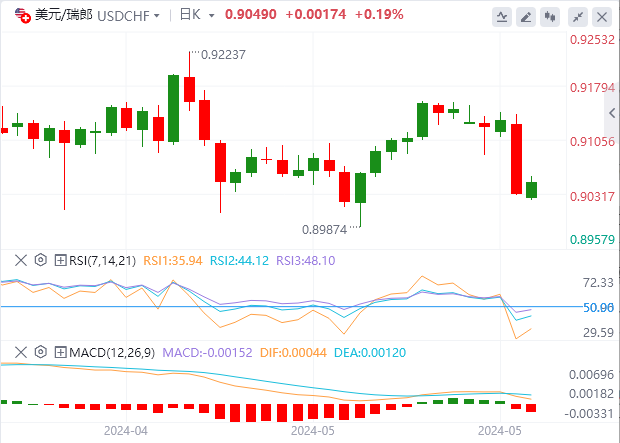
Task: Click the MACD(12,26,9) label
Action: pos(112,352)
